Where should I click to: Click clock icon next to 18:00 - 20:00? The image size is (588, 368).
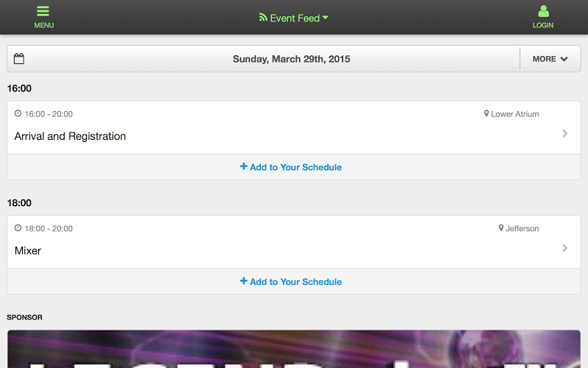pos(18,228)
